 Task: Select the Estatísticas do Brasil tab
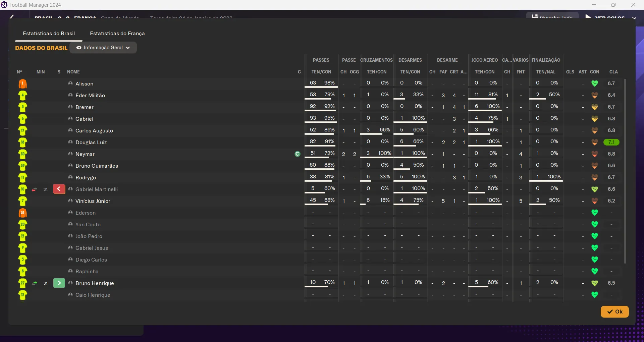point(49,34)
